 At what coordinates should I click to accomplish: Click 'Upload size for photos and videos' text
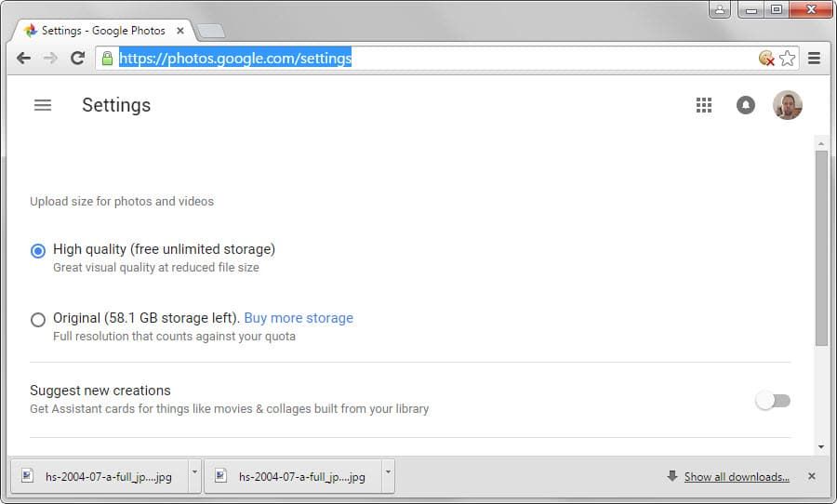(x=122, y=201)
